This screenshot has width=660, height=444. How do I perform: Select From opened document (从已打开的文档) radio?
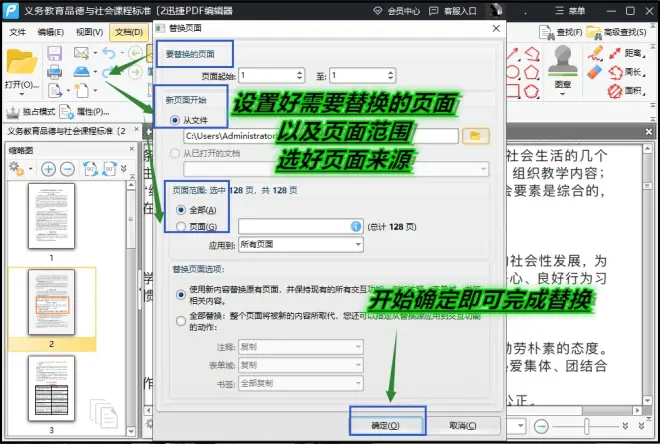tap(175, 154)
